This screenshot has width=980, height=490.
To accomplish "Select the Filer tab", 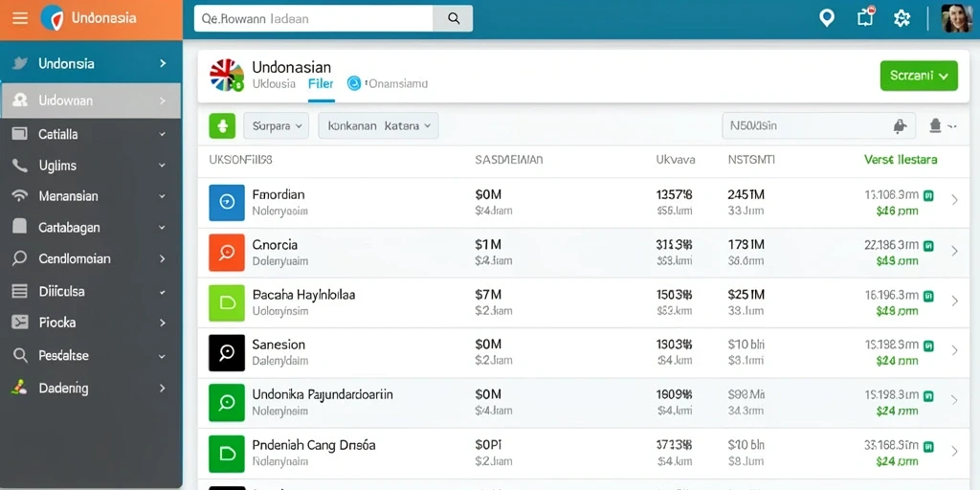I will (x=321, y=84).
